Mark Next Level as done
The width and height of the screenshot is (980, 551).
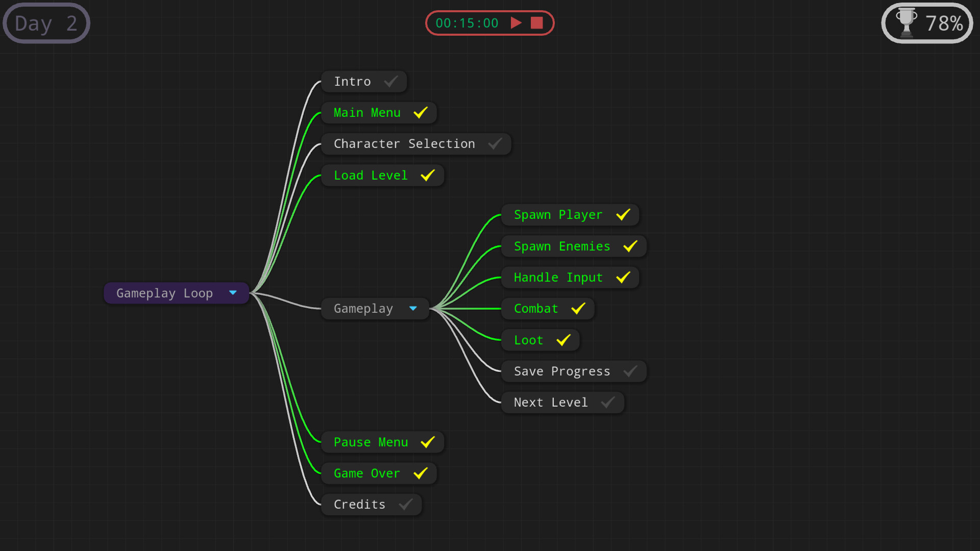(x=608, y=403)
